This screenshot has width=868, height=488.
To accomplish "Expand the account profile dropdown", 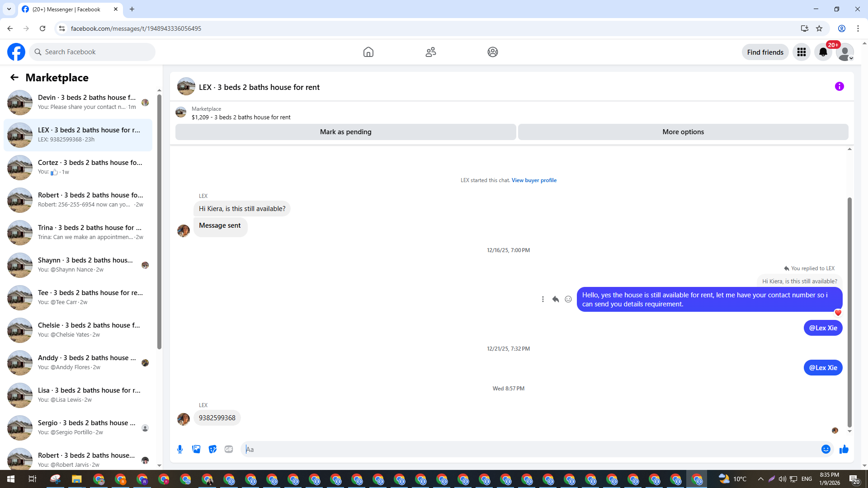I will click(844, 52).
